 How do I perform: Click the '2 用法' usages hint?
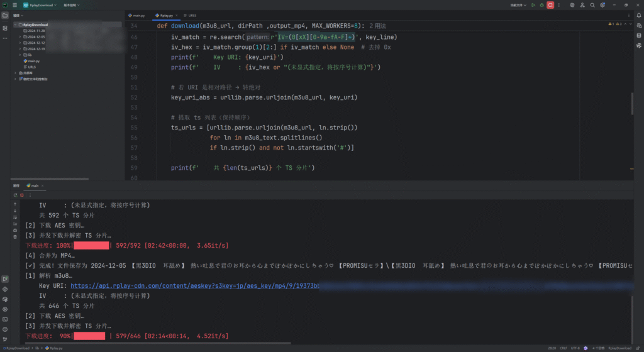pyautogui.click(x=377, y=26)
